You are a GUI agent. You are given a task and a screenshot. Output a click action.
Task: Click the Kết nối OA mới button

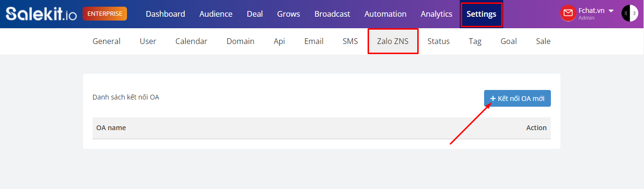pyautogui.click(x=517, y=98)
